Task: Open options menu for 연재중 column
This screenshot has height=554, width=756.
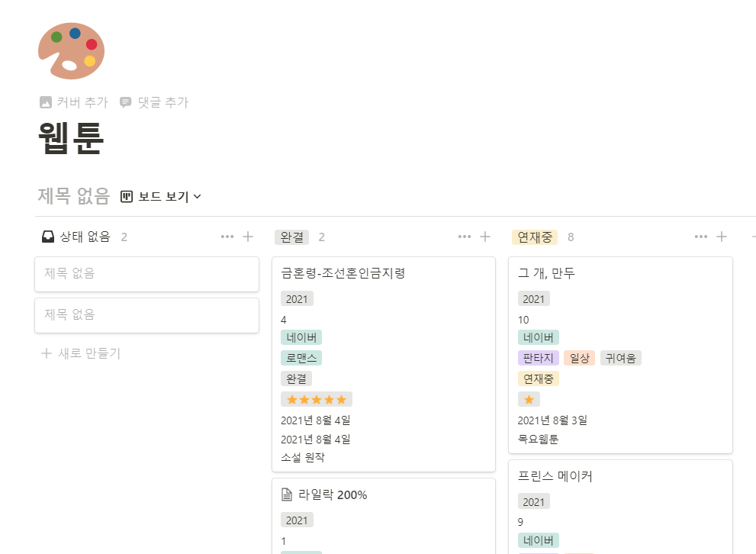Action: [701, 237]
